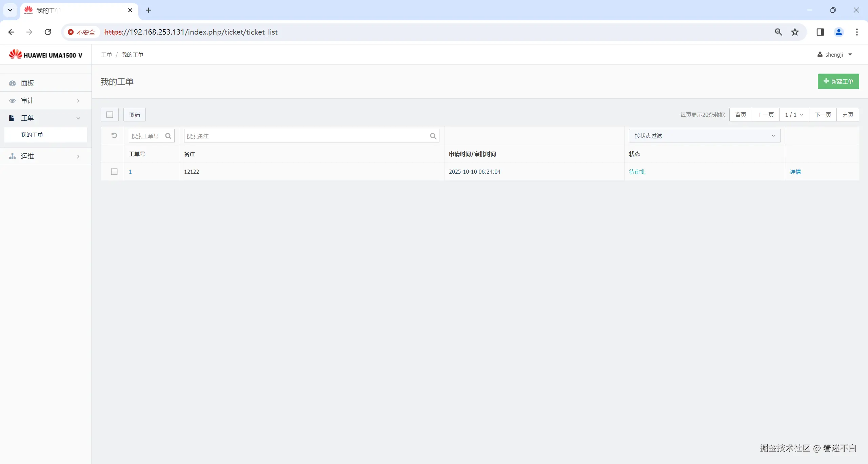The image size is (868, 464).
Task: Click the reset filter refresh icon
Action: pos(114,135)
